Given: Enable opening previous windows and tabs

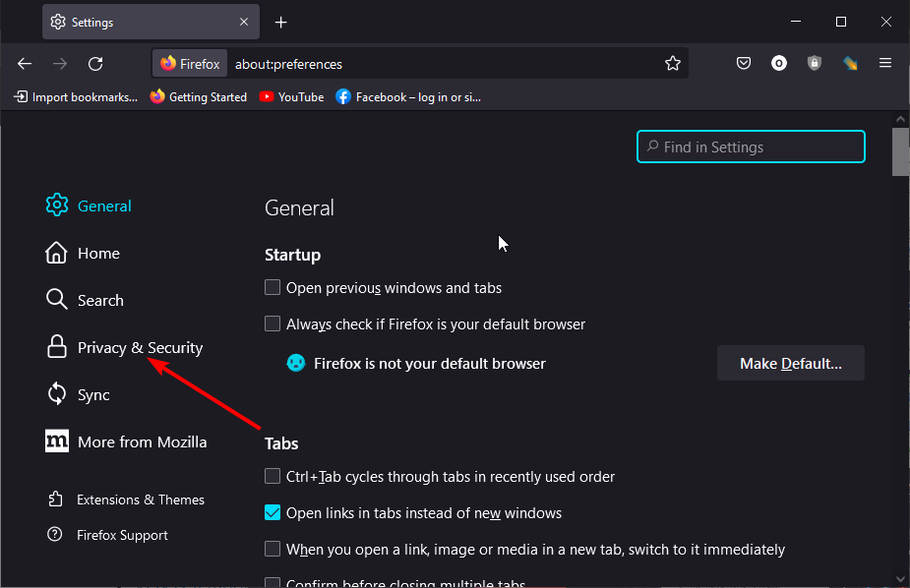Looking at the screenshot, I should point(272,287).
